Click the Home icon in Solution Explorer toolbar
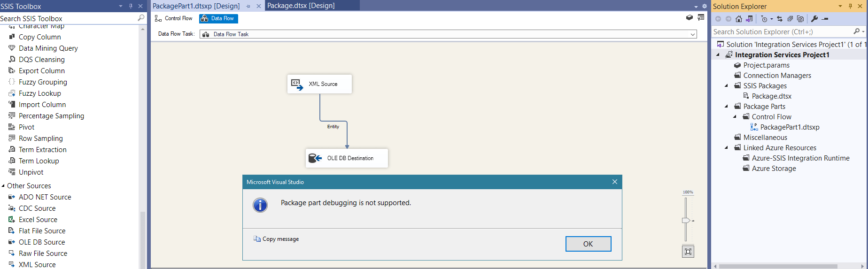 pyautogui.click(x=739, y=19)
